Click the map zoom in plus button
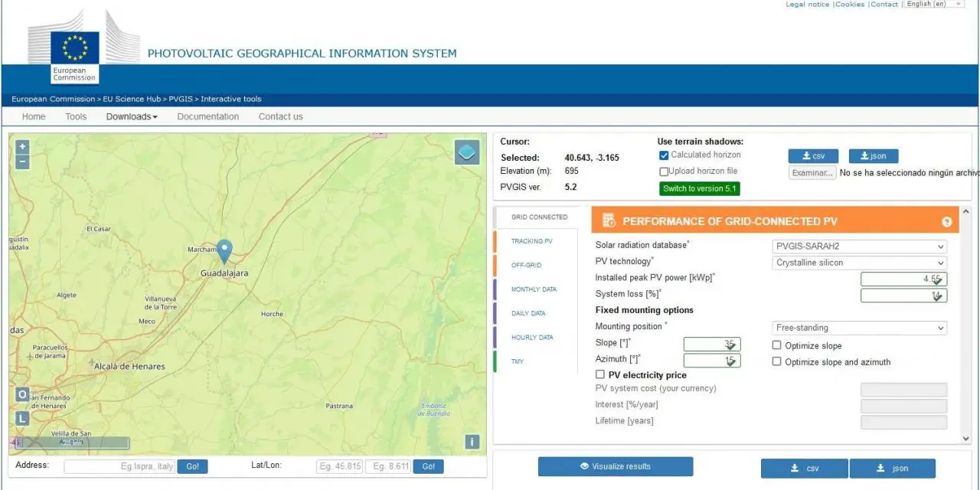The width and height of the screenshot is (980, 490). coord(22,146)
